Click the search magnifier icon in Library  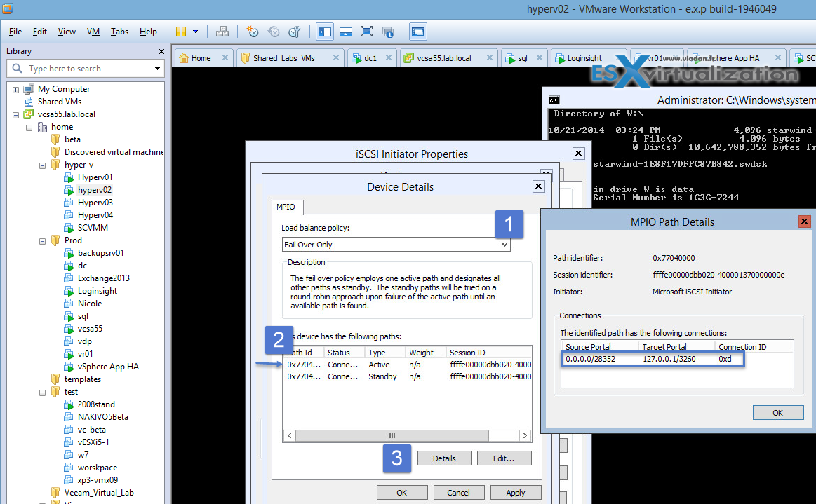pos(17,69)
